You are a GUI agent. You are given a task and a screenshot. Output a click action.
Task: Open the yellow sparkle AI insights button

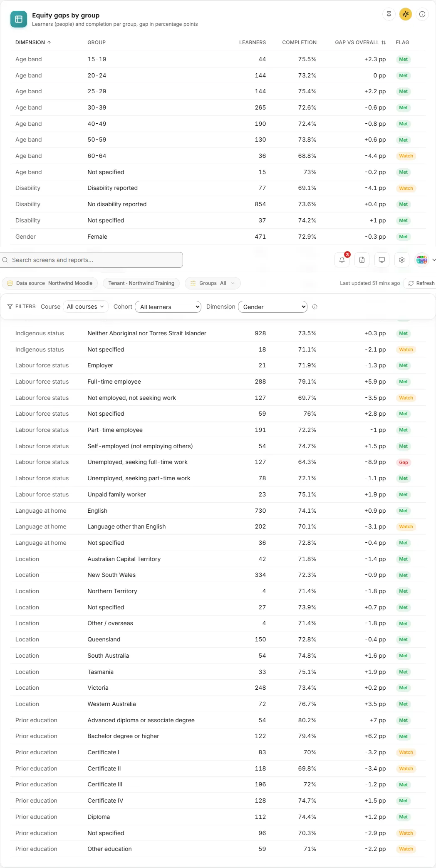pos(406,14)
